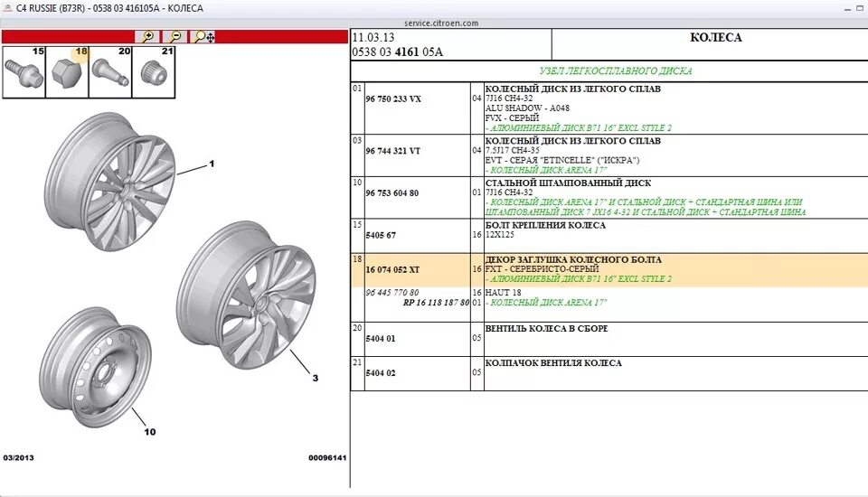Screen dimensions: 868x497
Task: Click the КОЛЕСА section heading
Action: tap(716, 38)
